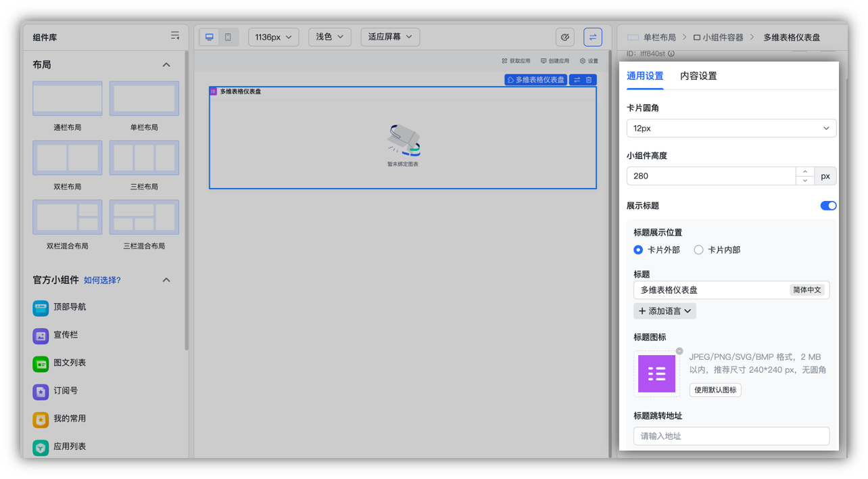Image resolution: width=868 pixels, height=479 pixels.
Task: Switch to mobile preview mode
Action: 228,37
